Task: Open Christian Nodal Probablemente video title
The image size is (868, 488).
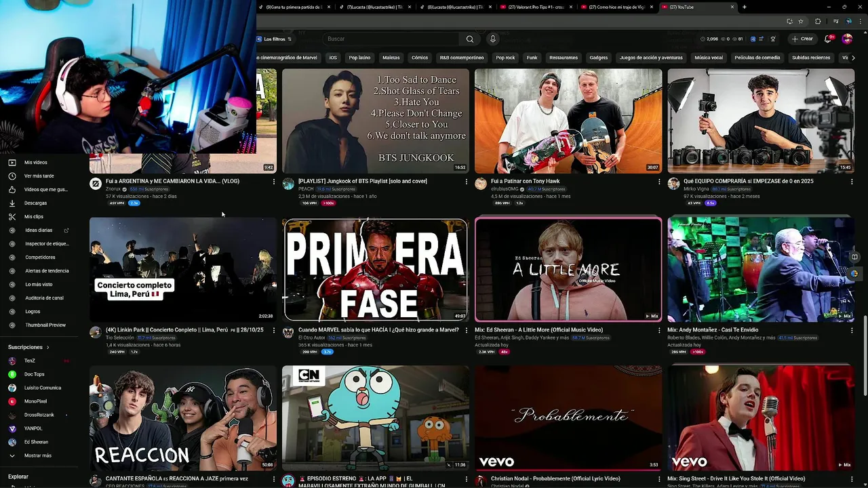Action: click(x=555, y=479)
